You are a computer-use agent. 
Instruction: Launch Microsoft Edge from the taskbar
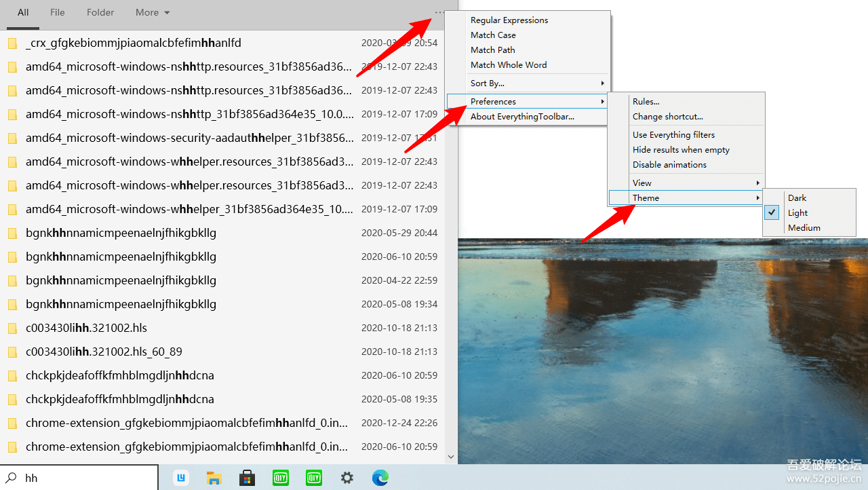pos(380,478)
